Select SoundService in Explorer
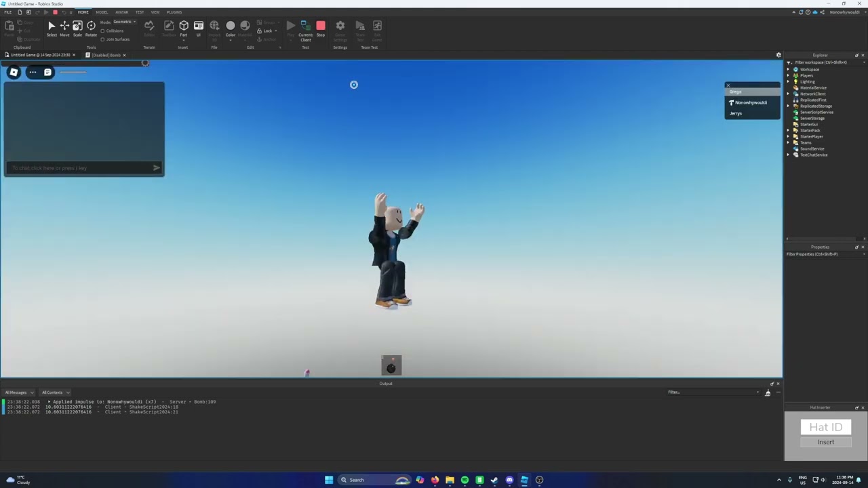The height and width of the screenshot is (488, 868). pyautogui.click(x=812, y=148)
